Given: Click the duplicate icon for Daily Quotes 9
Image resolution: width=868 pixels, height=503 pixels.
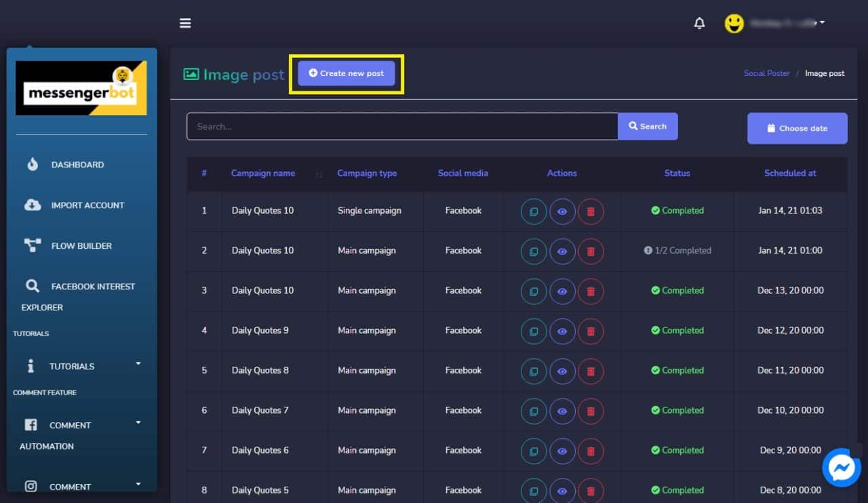Looking at the screenshot, I should 533,331.
